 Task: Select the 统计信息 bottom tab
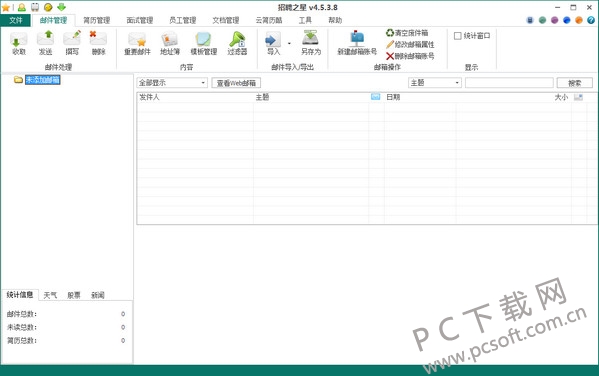[20, 295]
